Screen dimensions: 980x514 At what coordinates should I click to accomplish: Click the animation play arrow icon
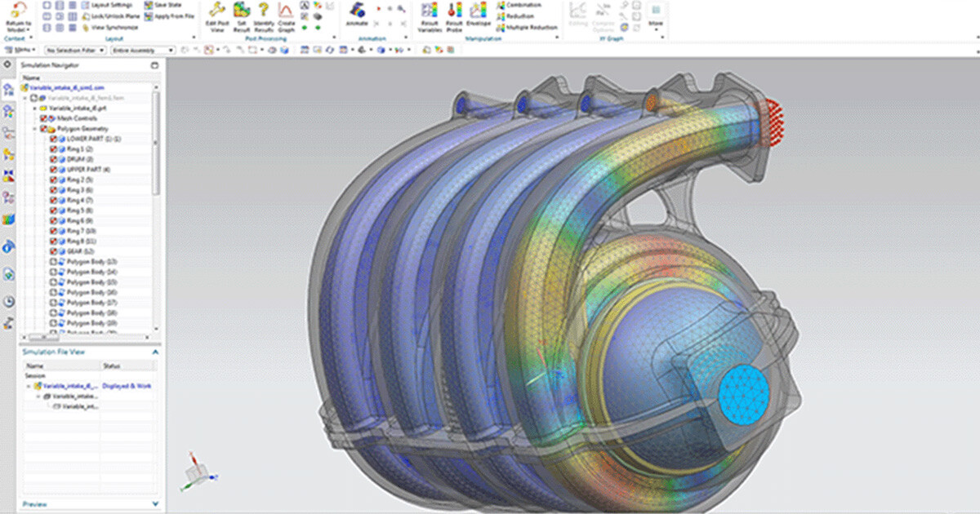[378, 7]
